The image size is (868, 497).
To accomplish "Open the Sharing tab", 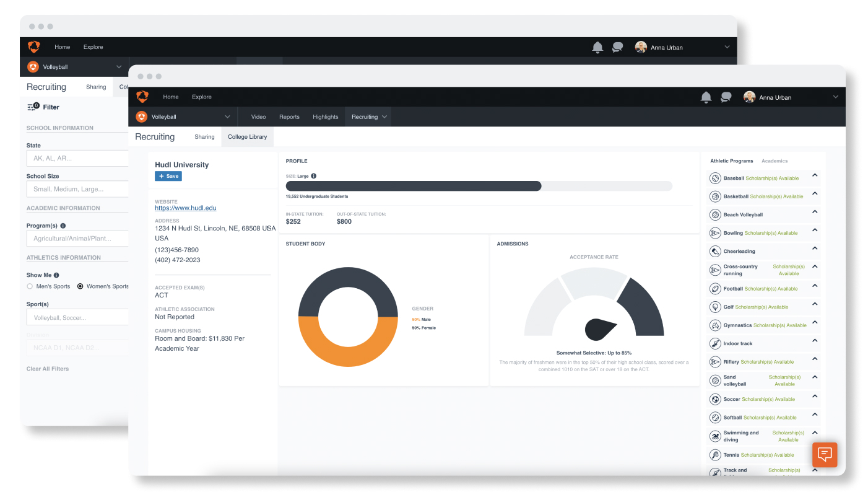I will tap(204, 137).
